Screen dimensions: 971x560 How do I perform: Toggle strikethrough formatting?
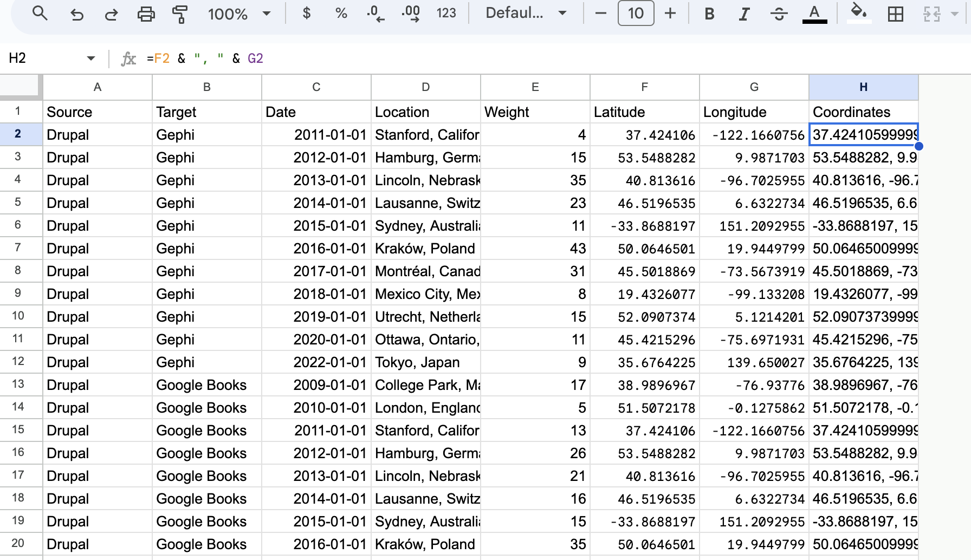tap(779, 14)
